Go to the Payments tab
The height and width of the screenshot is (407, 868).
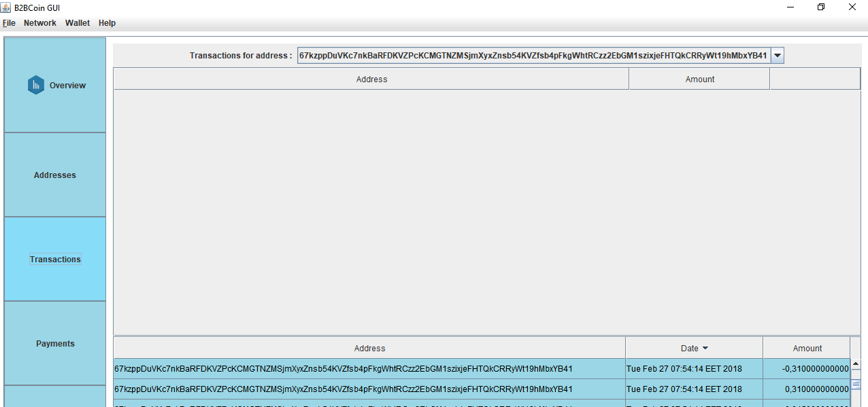[x=55, y=343]
